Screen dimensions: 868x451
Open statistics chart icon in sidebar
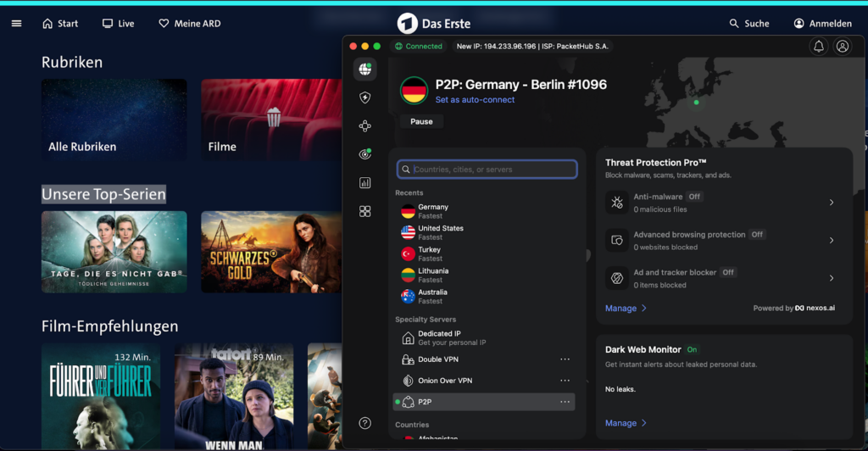tap(364, 182)
